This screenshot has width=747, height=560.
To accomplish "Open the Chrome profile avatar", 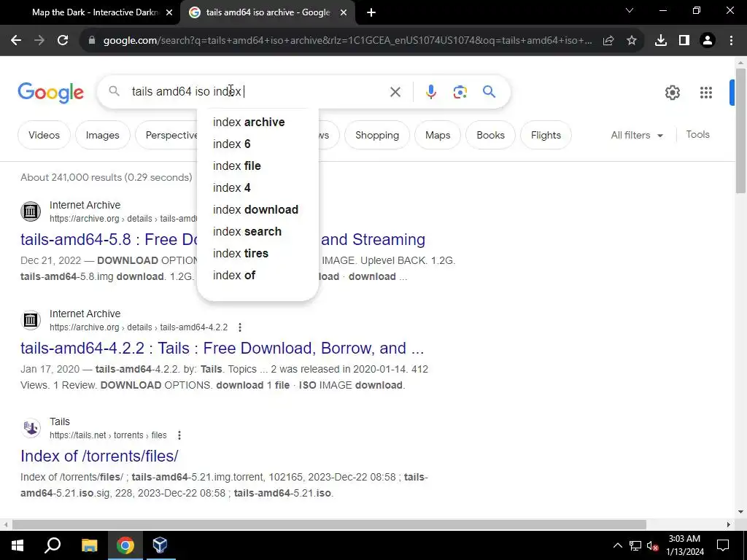I will (708, 41).
